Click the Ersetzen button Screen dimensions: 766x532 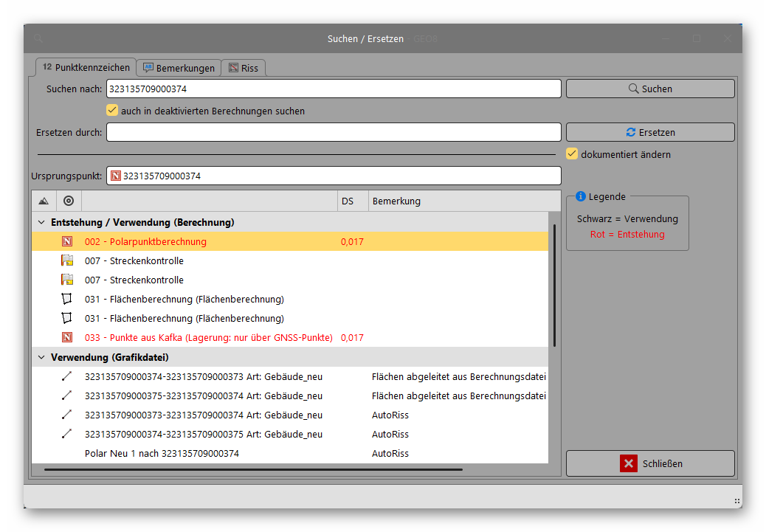(x=650, y=132)
